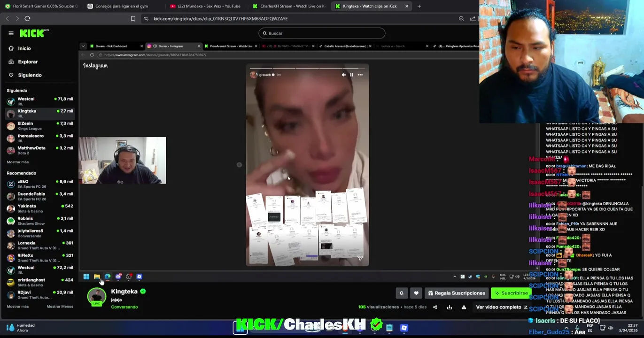Open the Instagram story three-dot menu
Screen dimensions: 644x338
360,75
